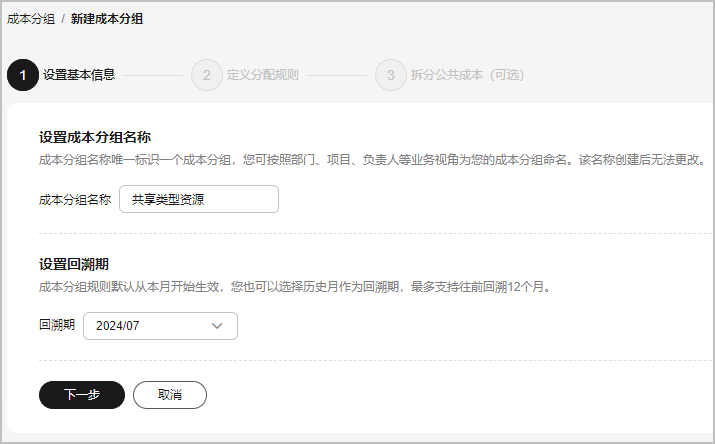This screenshot has height=444, width=715.
Task: Focus the 成本分组名称 input field
Action: pos(199,199)
